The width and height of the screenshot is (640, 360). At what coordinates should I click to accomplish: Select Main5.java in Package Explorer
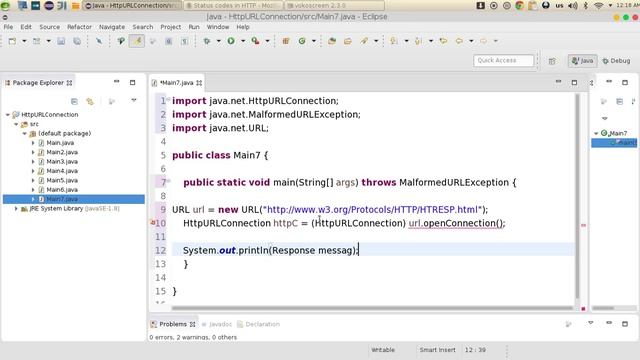pyautogui.click(x=62, y=180)
